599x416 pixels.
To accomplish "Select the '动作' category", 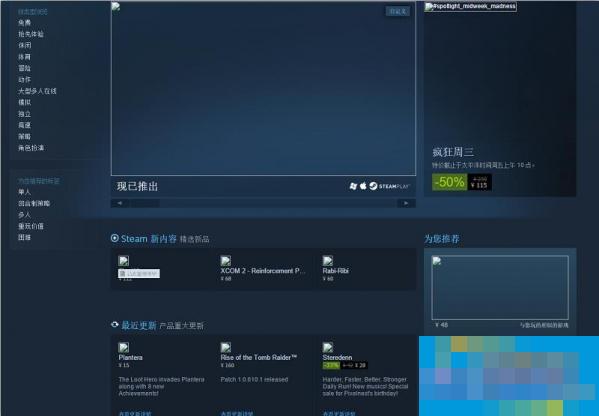I will click(24, 79).
